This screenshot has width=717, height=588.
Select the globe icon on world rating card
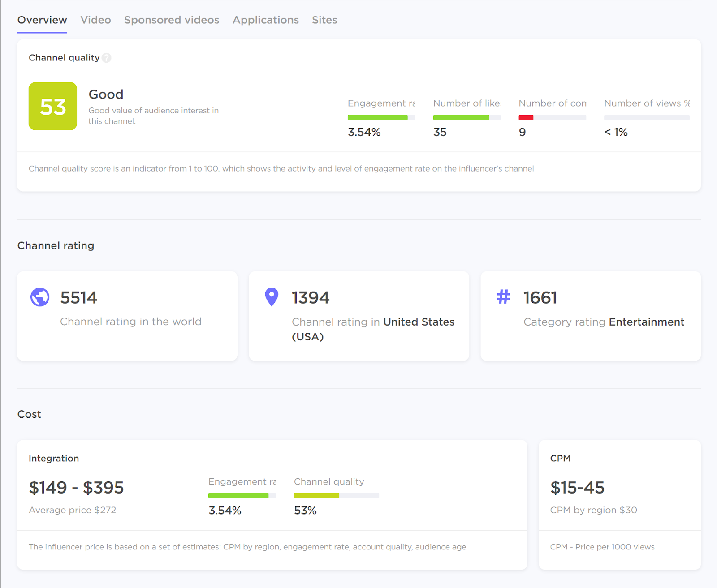point(39,297)
